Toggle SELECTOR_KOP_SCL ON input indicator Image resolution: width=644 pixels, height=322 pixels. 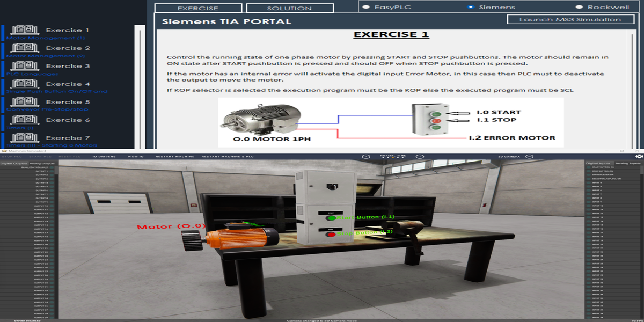pyautogui.click(x=589, y=179)
